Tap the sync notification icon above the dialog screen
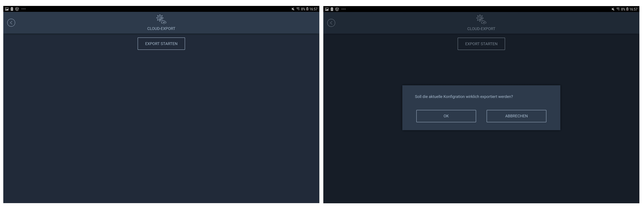Screen dimensions: 644x212 click(337, 9)
